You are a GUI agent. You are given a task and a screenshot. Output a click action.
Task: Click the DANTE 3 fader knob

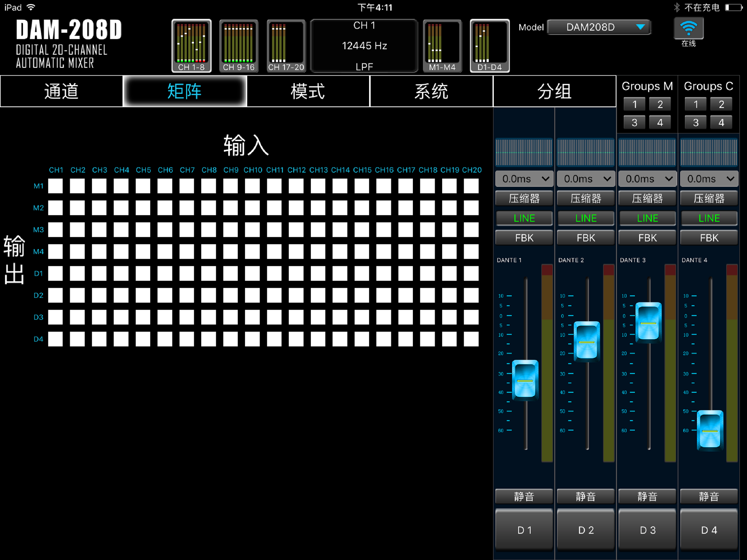tap(648, 323)
